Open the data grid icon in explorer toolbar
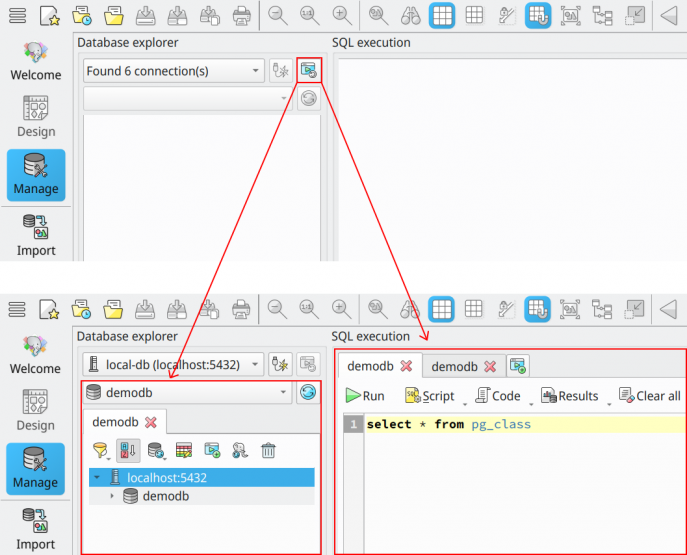Viewport: 687px width, 555px height. pos(184,450)
